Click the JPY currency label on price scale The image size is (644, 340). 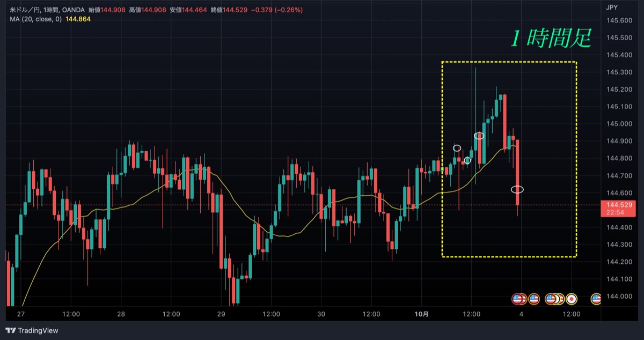(x=611, y=8)
